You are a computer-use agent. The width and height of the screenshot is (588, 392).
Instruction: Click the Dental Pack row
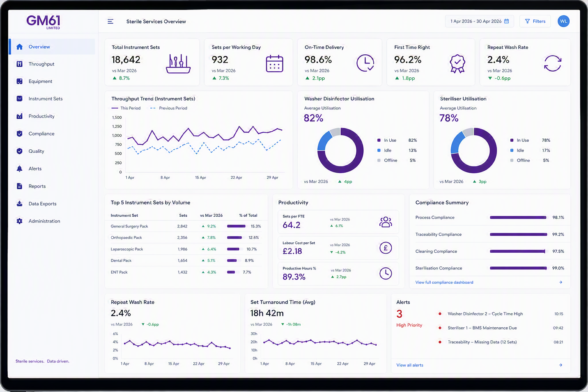[x=186, y=261]
